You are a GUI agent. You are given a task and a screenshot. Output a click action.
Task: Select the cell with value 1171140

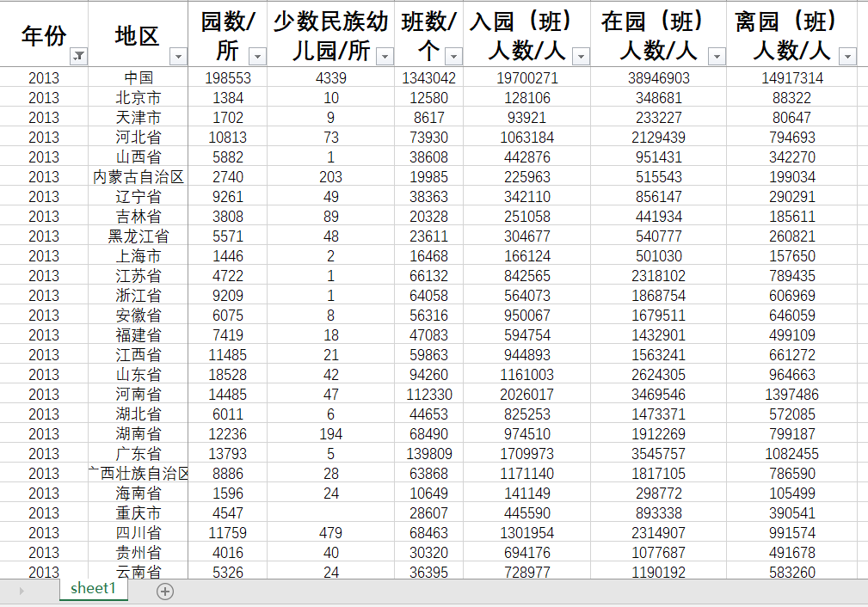(526, 474)
